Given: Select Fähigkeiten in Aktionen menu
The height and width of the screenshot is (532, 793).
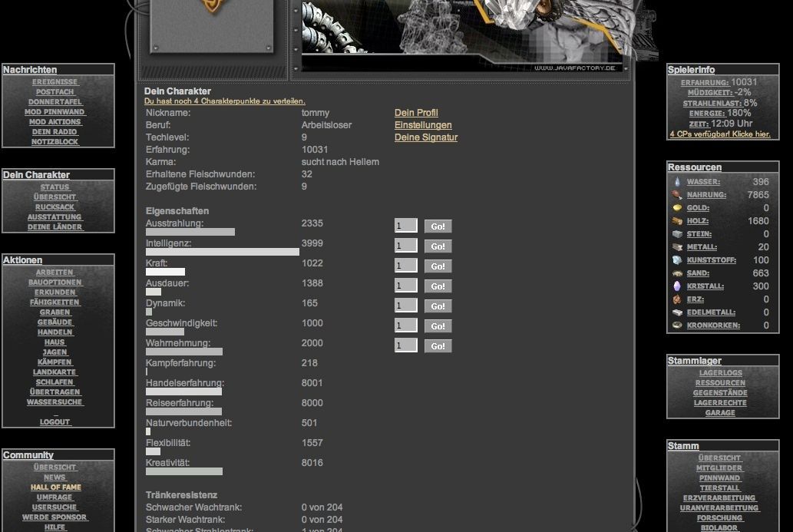Looking at the screenshot, I should 55,302.
